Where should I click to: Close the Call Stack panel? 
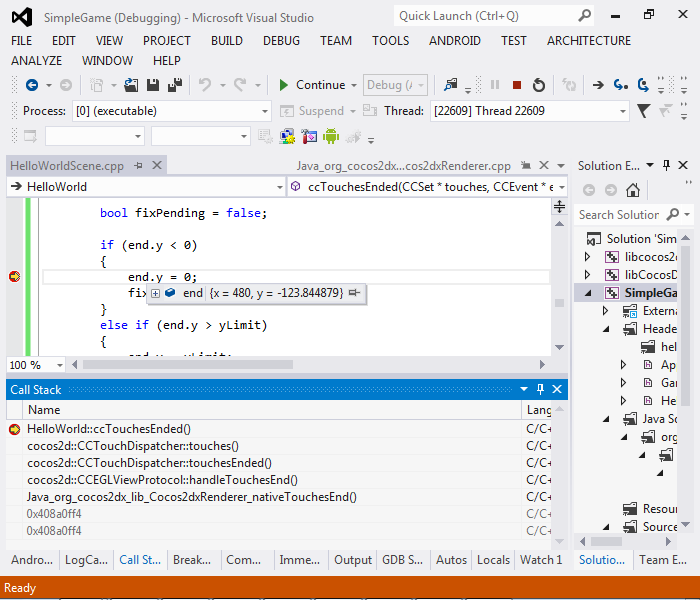[x=557, y=389]
